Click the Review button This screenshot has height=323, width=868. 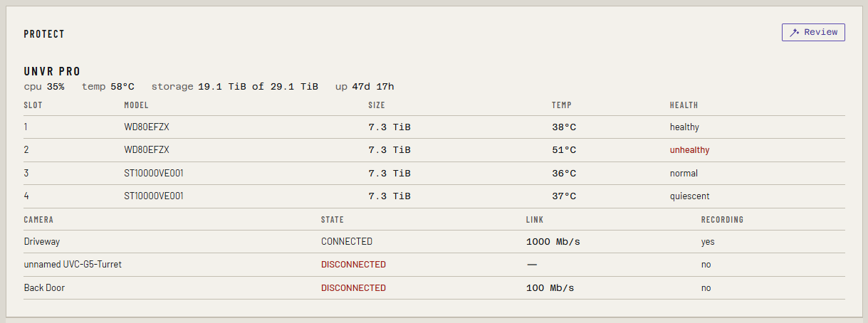click(x=813, y=32)
